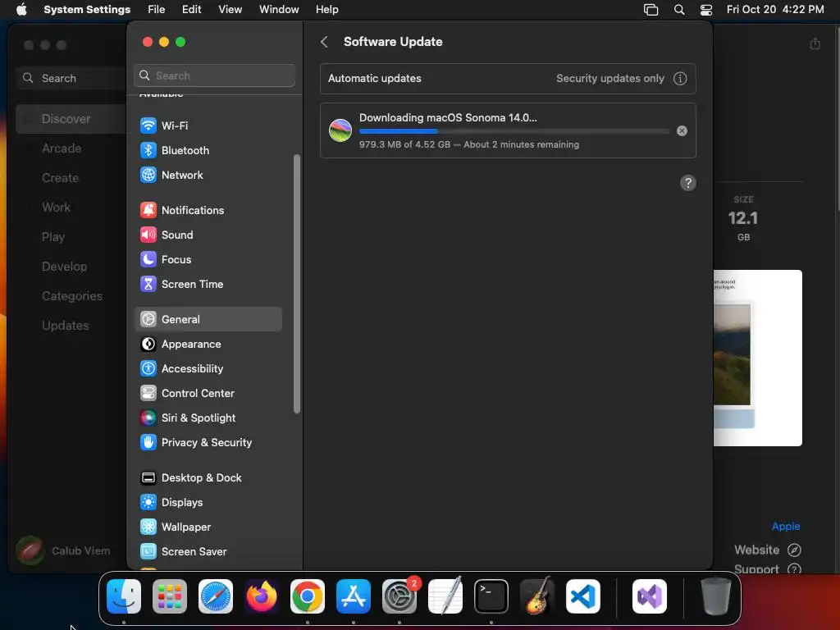This screenshot has height=630, width=840.
Task: Go back from Software Update
Action: pos(324,42)
